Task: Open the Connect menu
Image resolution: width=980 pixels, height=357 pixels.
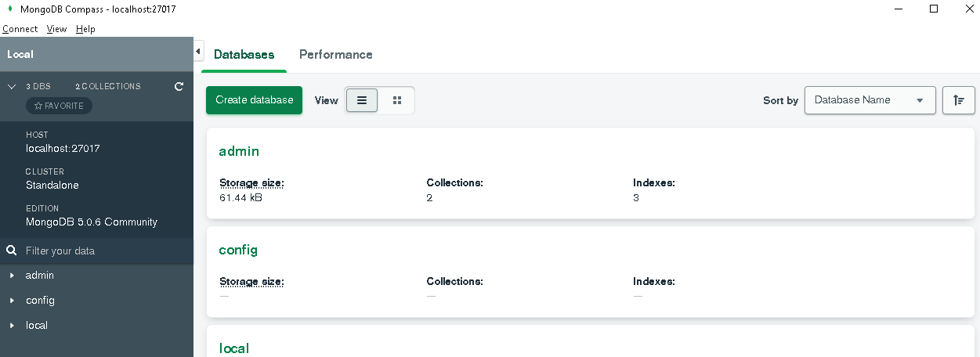Action: point(20,29)
